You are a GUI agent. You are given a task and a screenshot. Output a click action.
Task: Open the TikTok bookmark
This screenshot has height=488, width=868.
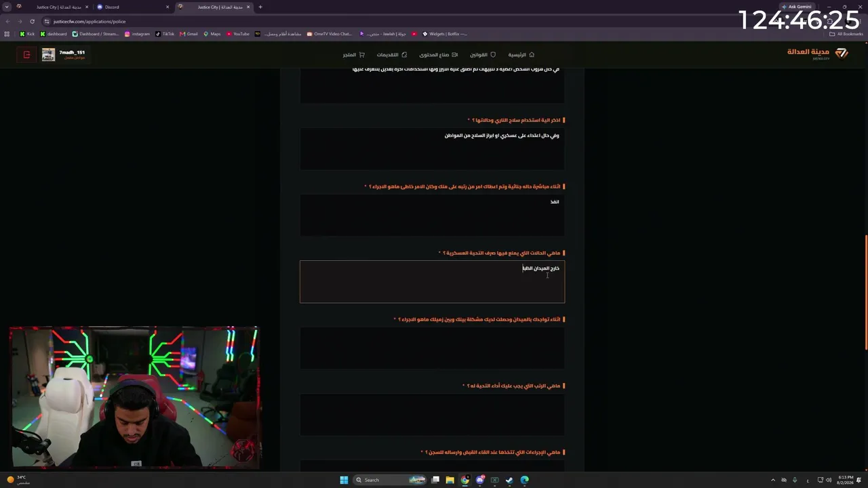(x=165, y=34)
